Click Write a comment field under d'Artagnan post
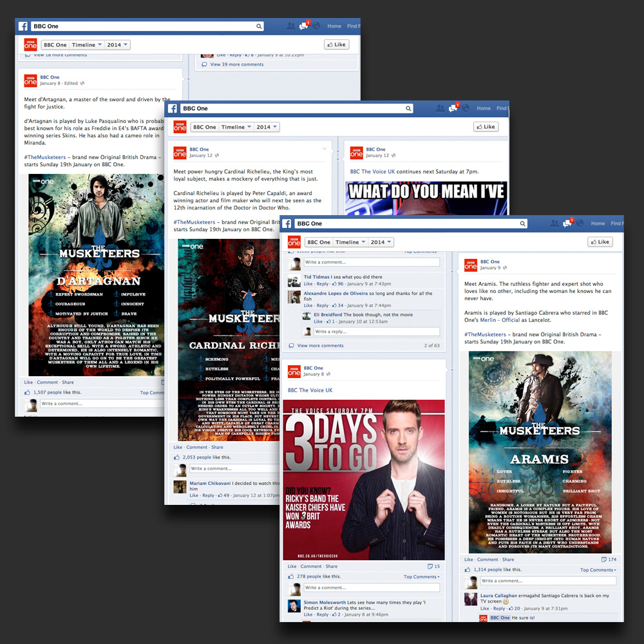 tap(102, 403)
